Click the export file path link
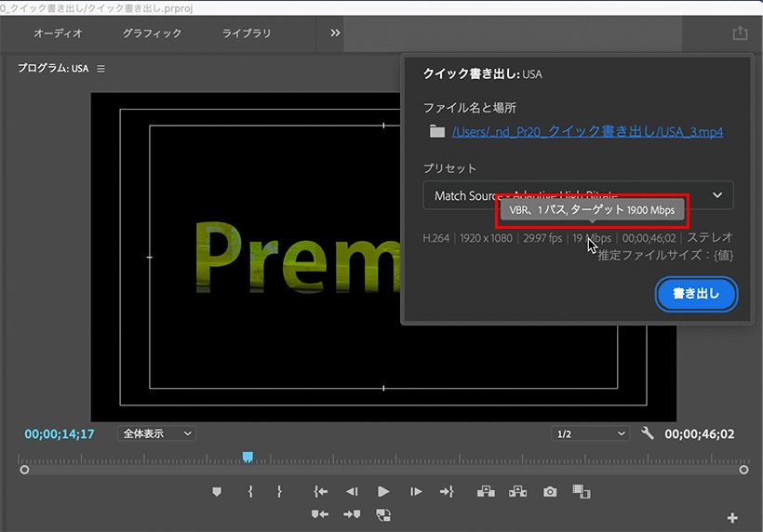The width and height of the screenshot is (763, 532). [587, 132]
